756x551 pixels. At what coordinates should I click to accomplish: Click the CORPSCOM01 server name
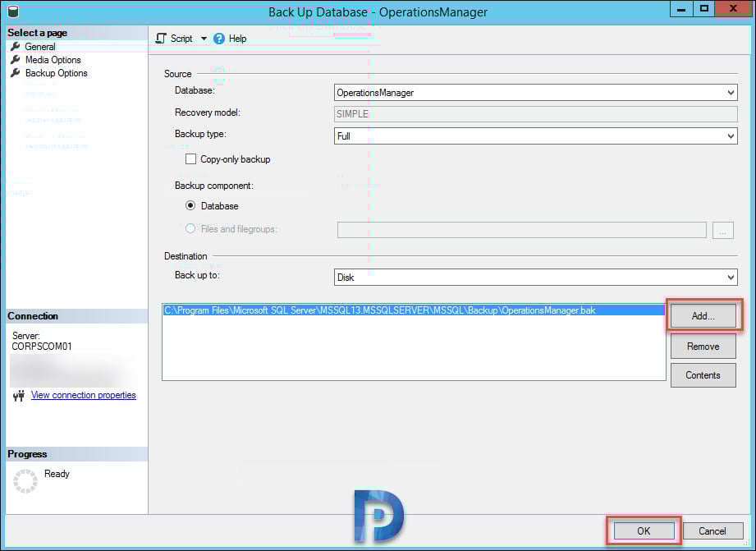coord(42,347)
